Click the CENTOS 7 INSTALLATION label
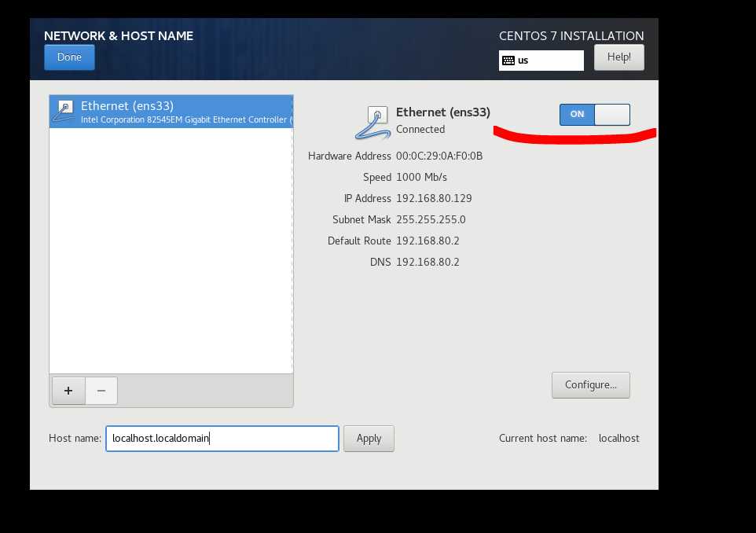This screenshot has height=533, width=756. [571, 35]
